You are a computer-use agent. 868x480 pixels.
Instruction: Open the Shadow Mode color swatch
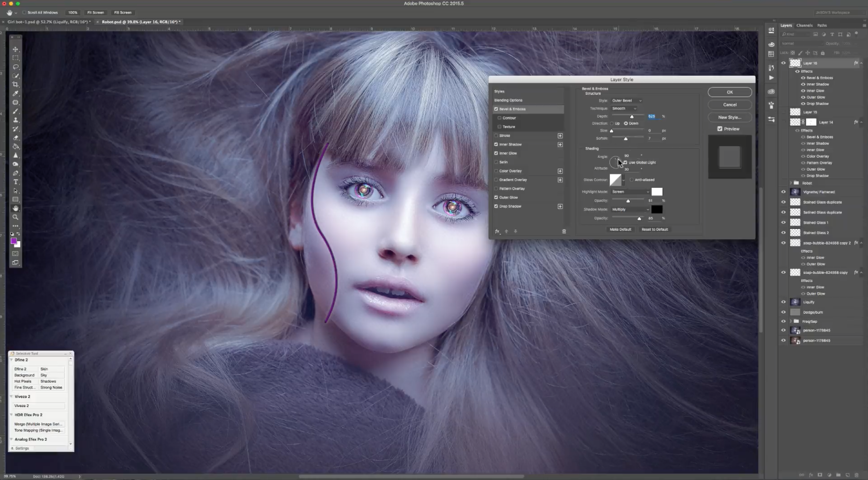[x=657, y=209]
